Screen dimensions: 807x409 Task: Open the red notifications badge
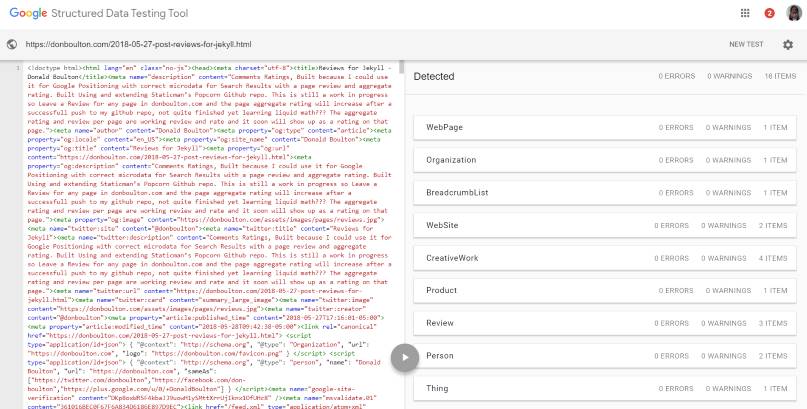pos(769,13)
